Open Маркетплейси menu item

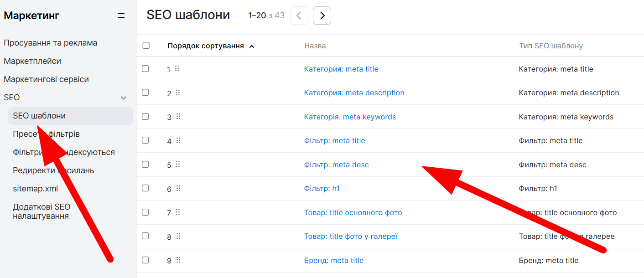(x=32, y=61)
